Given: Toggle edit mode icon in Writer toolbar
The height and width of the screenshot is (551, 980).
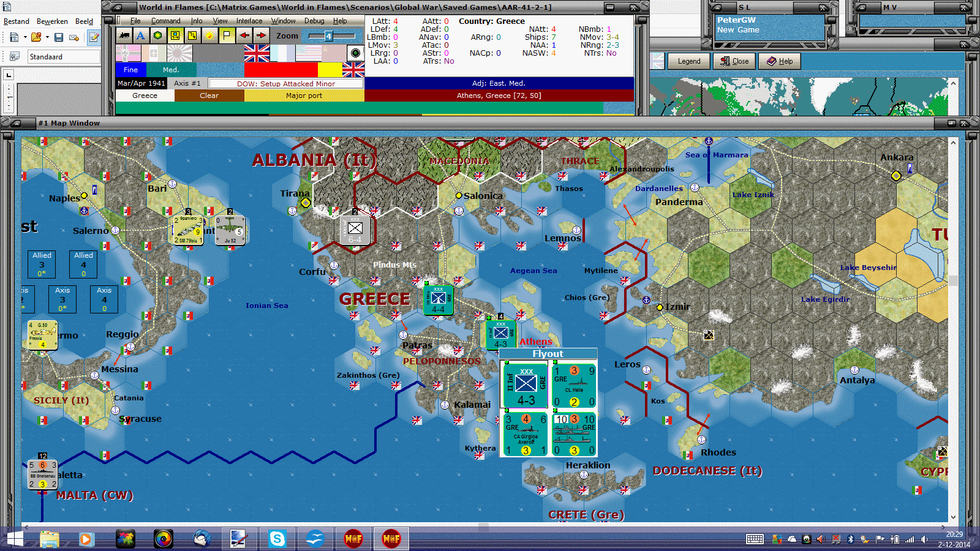Looking at the screenshot, I should click(94, 37).
